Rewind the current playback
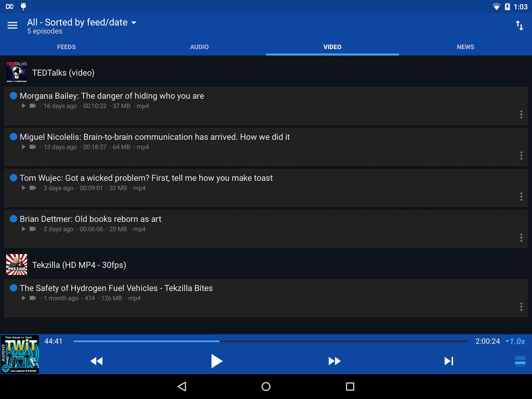This screenshot has width=532, height=399. (x=96, y=361)
